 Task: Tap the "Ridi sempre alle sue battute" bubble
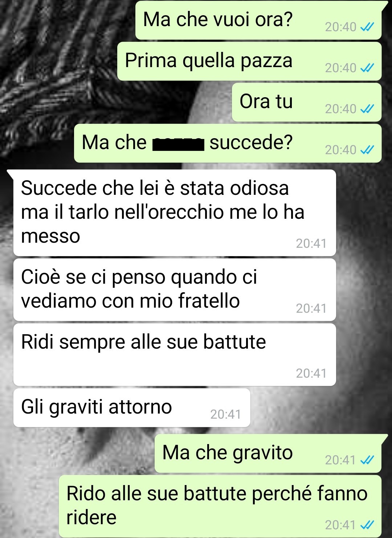pos(175,354)
